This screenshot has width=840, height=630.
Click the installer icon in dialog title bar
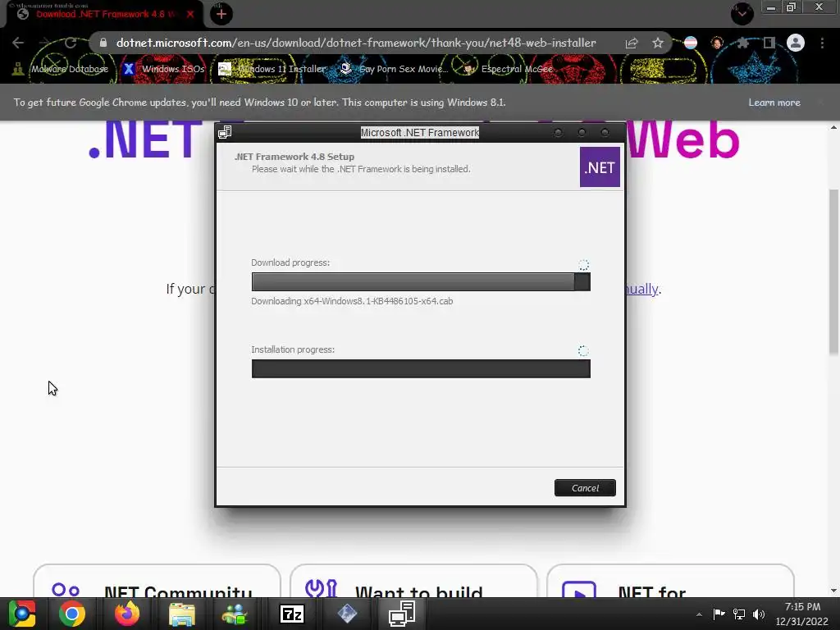point(225,132)
